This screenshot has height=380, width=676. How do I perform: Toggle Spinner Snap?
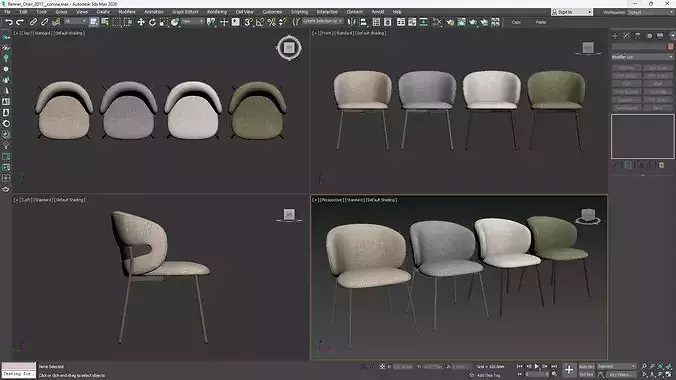(282, 22)
